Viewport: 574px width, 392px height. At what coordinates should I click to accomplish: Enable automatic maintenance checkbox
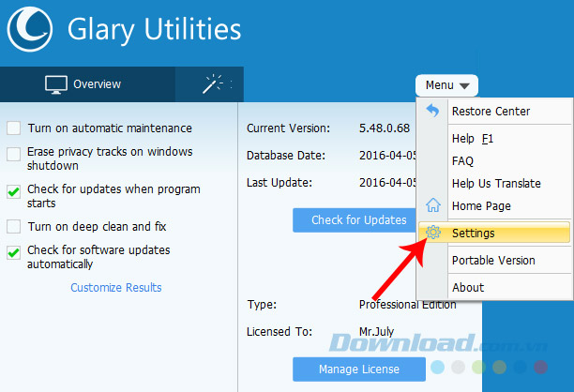[x=14, y=128]
